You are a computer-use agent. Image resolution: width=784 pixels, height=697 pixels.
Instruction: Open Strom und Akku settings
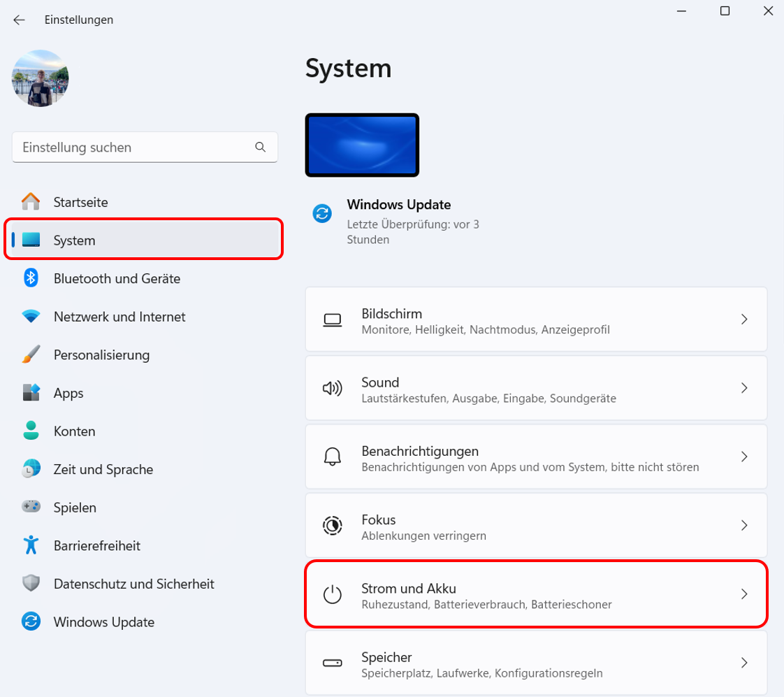(535, 594)
